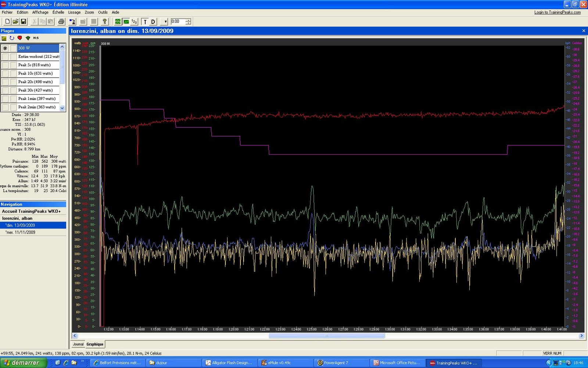588x368 pixels.
Task: Click the Plages list vertical scrollbar thumb
Action: pos(62,67)
